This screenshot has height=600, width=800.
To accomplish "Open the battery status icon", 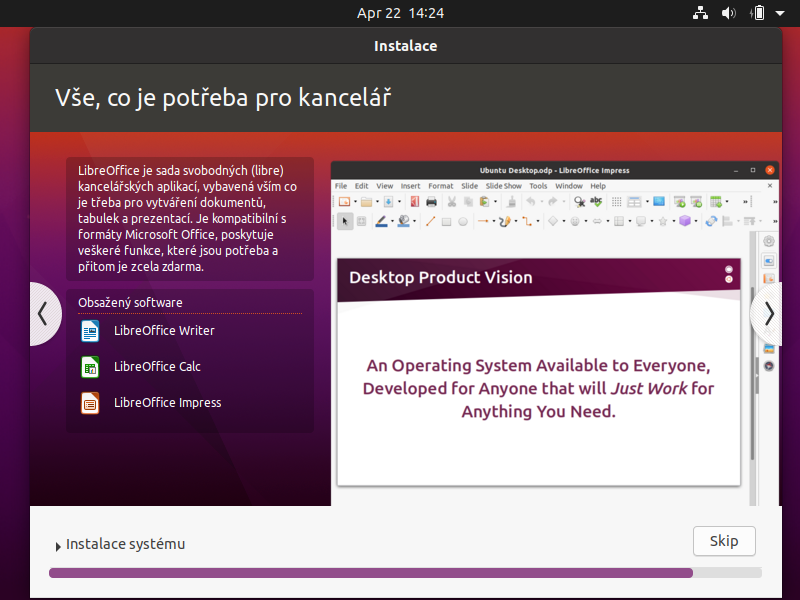I will pyautogui.click(x=757, y=13).
